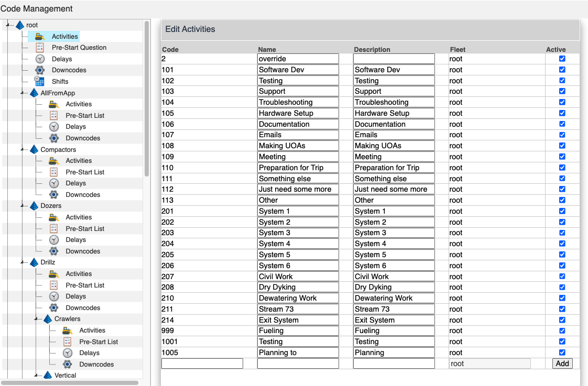Edit the blank Description field for code 2
This screenshot has height=386, width=588.
tap(394, 59)
